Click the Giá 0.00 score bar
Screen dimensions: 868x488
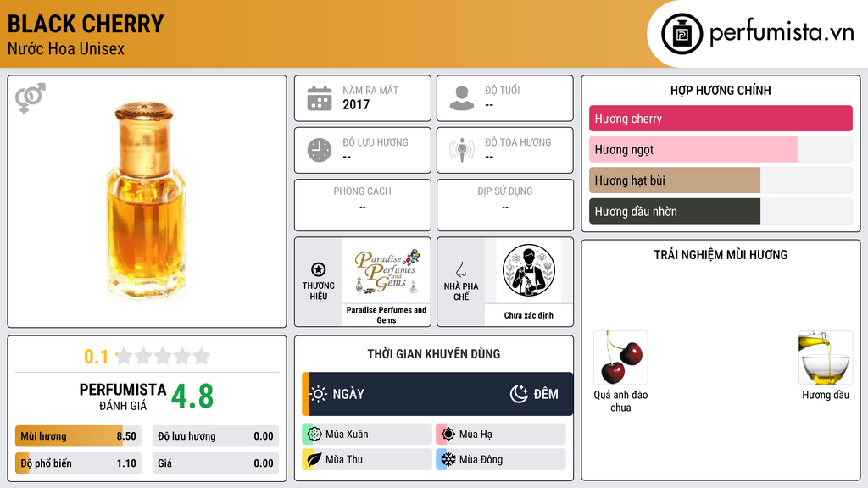coord(215,463)
